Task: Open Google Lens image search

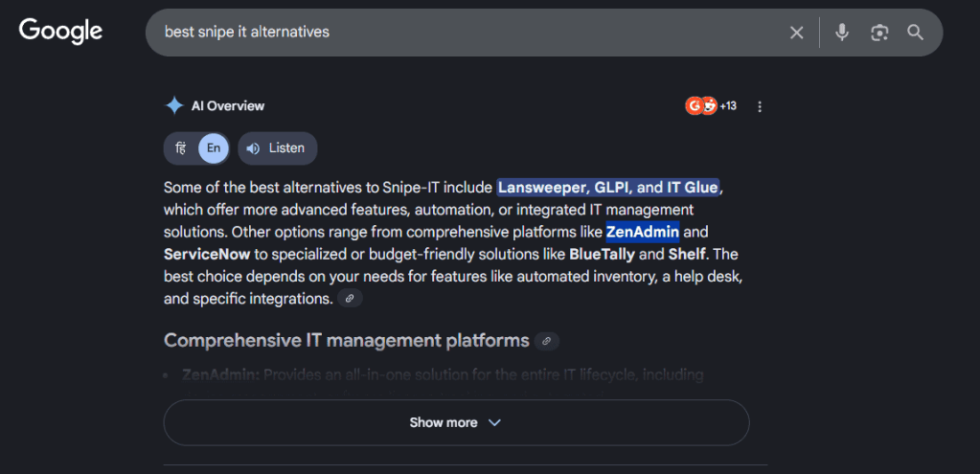Action: (878, 33)
